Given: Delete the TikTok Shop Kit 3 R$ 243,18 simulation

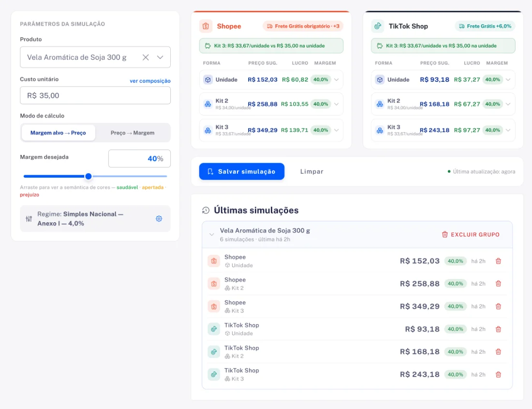Looking at the screenshot, I should (499, 374).
